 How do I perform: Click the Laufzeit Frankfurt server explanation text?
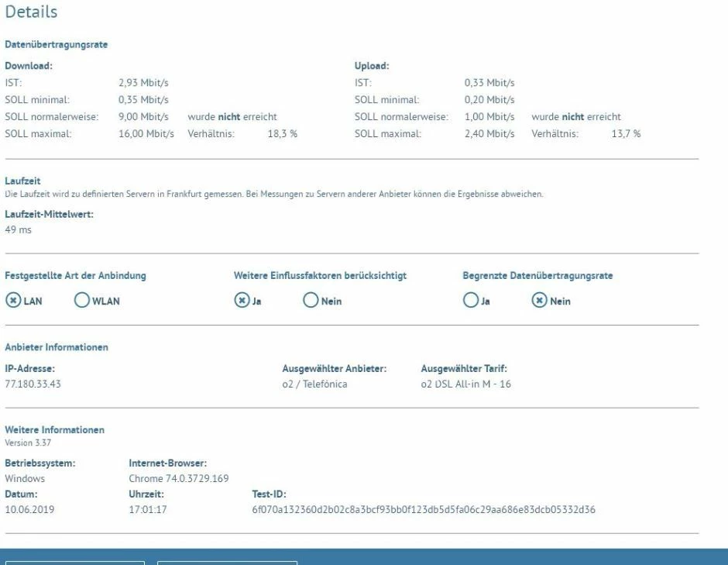click(x=274, y=195)
